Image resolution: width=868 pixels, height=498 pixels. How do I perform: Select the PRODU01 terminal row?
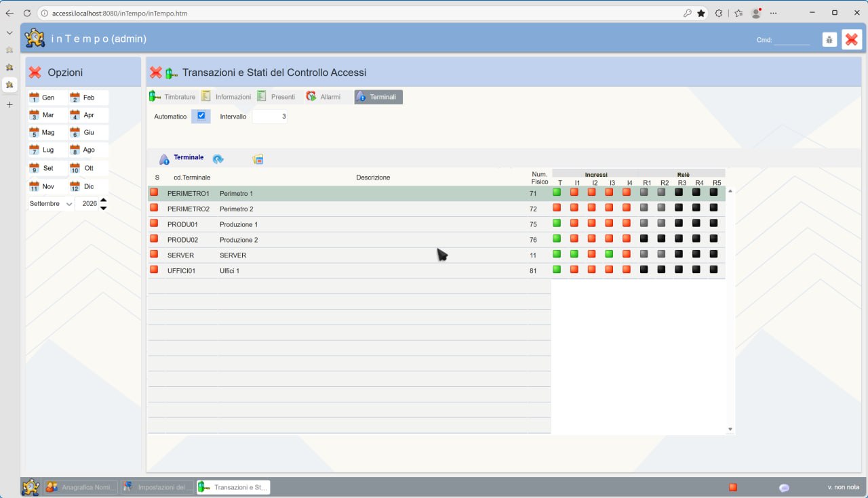pos(437,224)
